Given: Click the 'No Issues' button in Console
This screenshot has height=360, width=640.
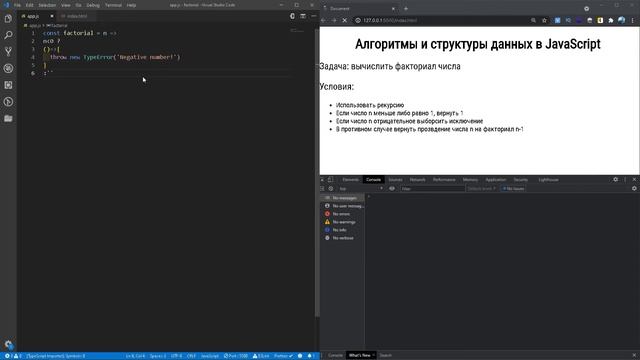Looking at the screenshot, I should point(513,189).
